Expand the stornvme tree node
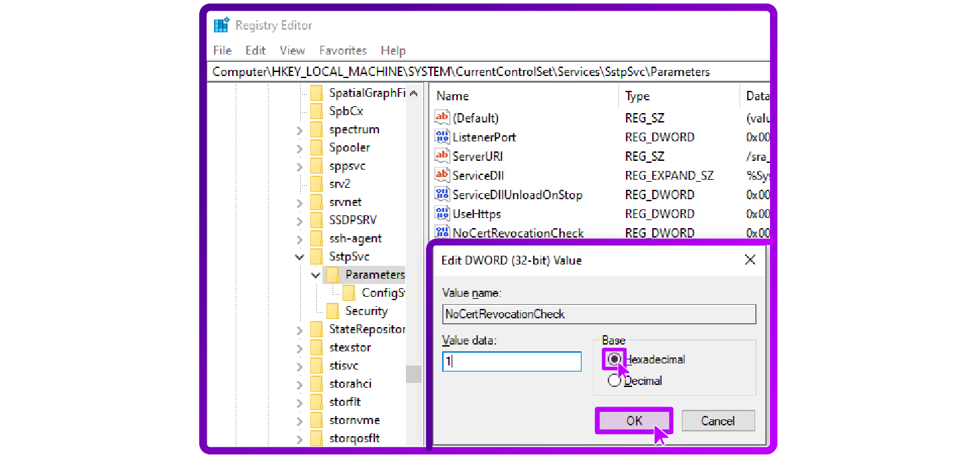The height and width of the screenshot is (459, 980). click(300, 421)
